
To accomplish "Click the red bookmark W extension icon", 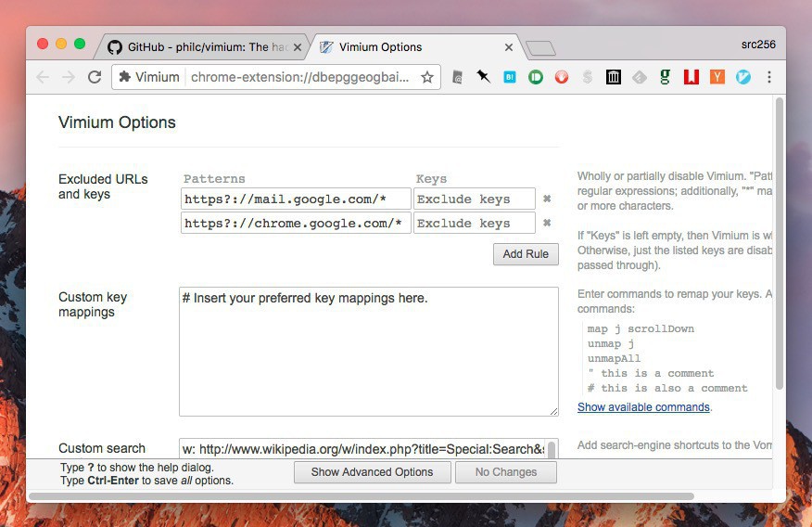I will (691, 77).
